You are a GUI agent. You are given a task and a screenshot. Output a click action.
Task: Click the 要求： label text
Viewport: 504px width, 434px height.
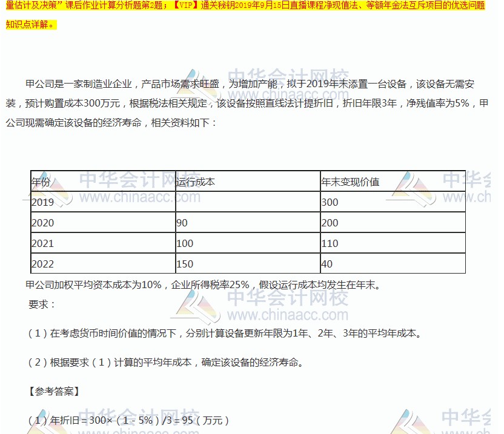[x=42, y=304]
